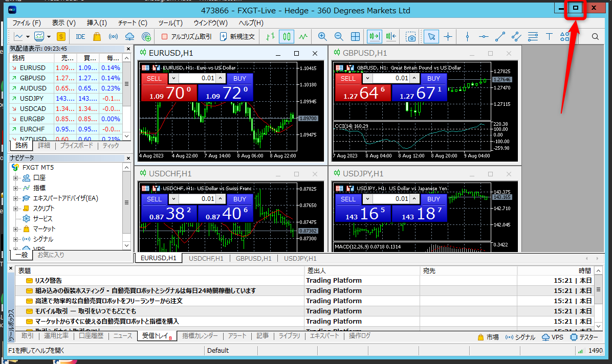The height and width of the screenshot is (364, 612).
Task: Select エキスパートアドバイザ(EA) in Navigator
Action: 65,198
